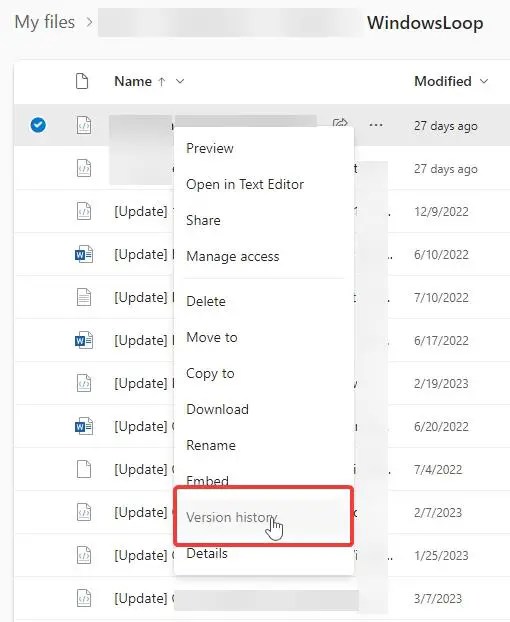Click the Modified column header

tap(443, 81)
